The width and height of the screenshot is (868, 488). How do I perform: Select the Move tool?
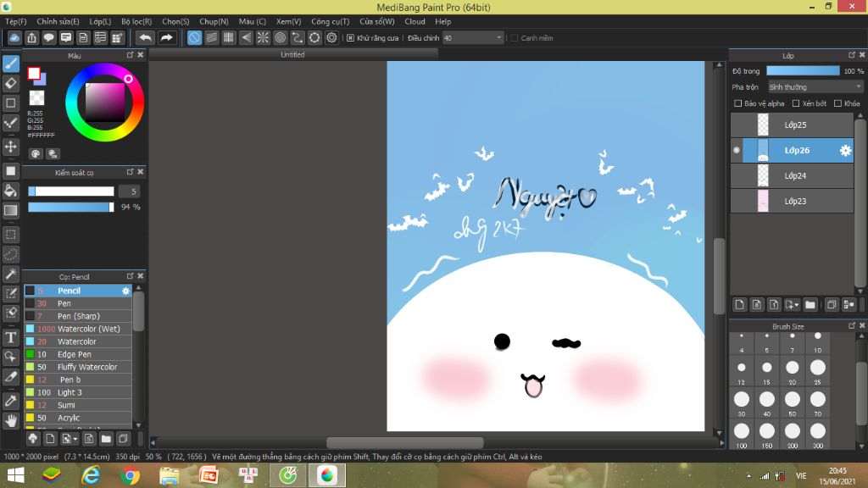11,147
